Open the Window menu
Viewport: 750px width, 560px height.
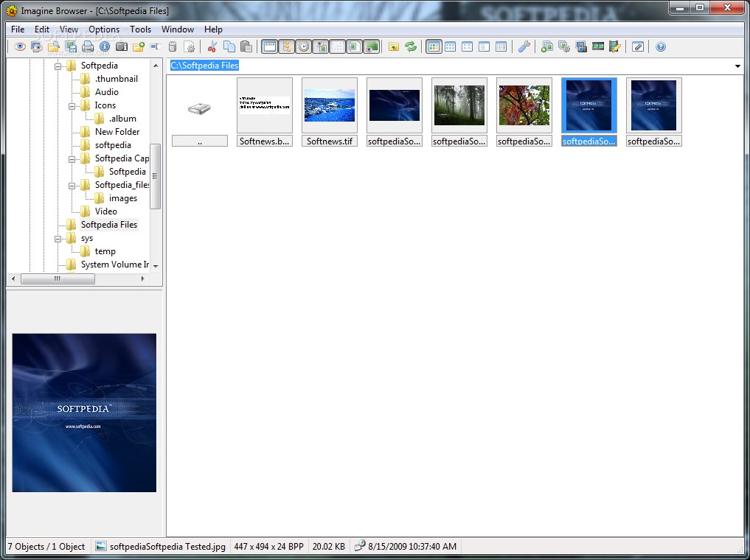click(x=178, y=29)
